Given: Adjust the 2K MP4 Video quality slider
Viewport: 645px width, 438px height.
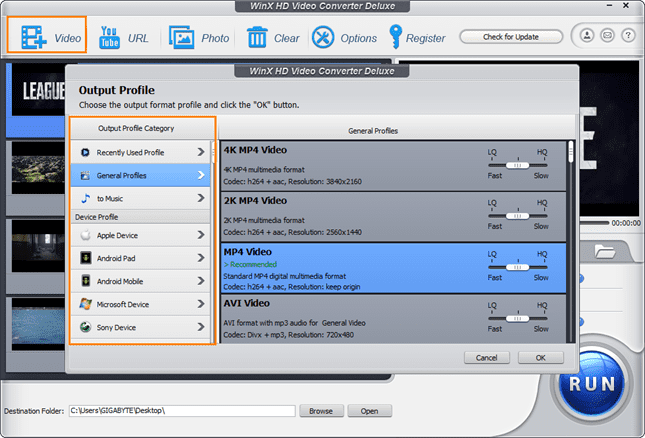Looking at the screenshot, I should point(517,216).
